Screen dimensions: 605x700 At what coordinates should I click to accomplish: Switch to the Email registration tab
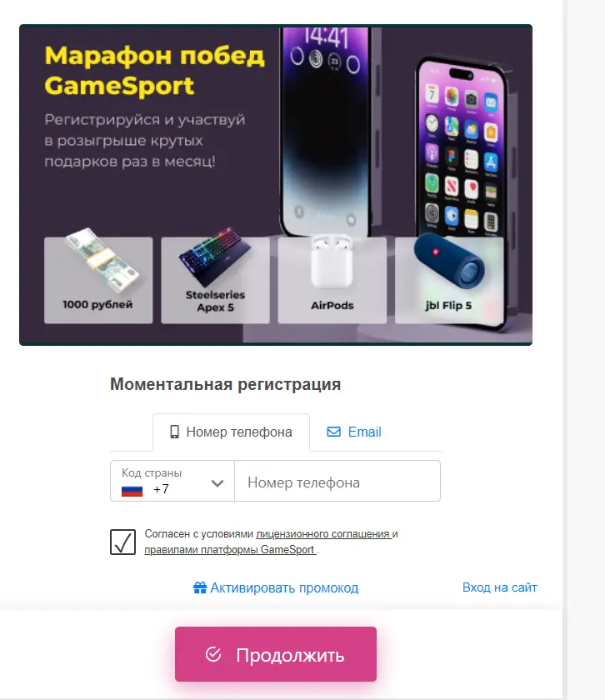click(x=354, y=432)
